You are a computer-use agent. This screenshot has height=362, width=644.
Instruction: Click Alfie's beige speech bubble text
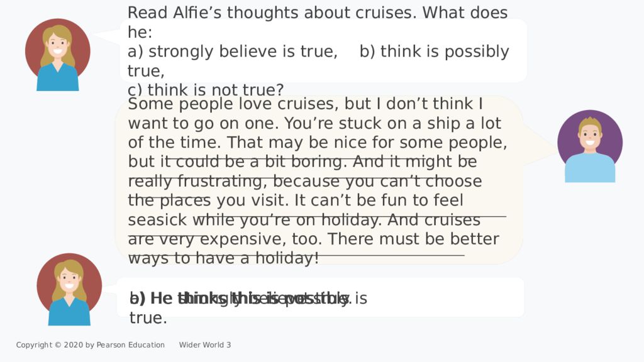click(318, 180)
